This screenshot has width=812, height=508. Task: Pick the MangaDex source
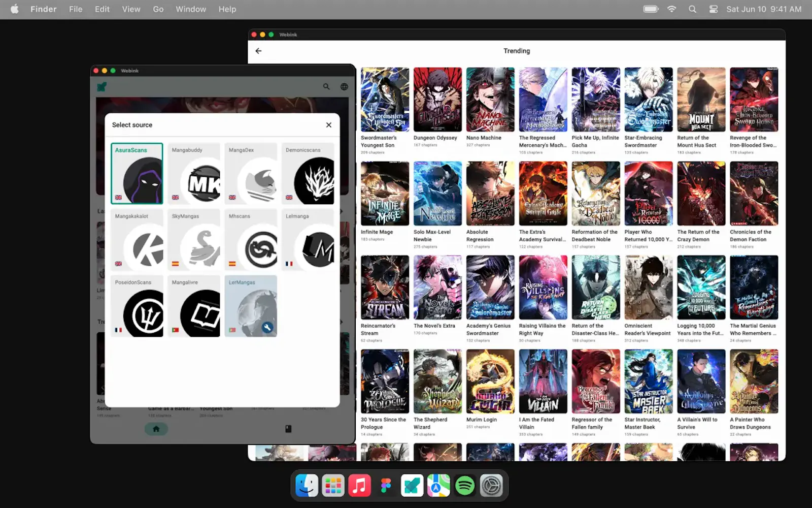click(x=251, y=173)
